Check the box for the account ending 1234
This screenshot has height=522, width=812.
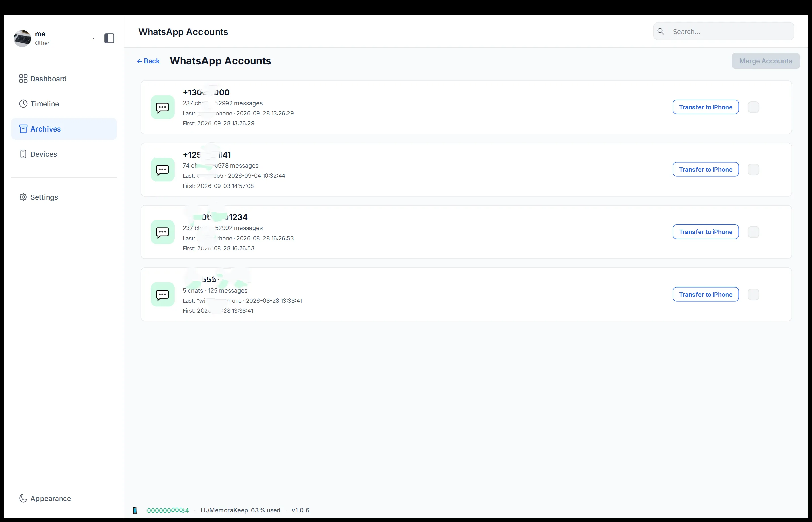(753, 232)
